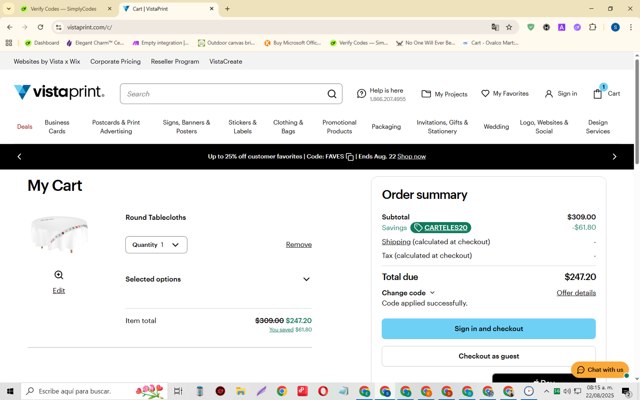640x400 pixels.
Task: Open Reseller Program link
Action: 175,62
